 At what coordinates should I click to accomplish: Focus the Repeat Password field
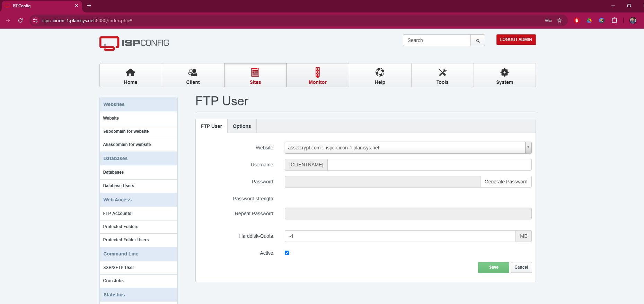408,214
